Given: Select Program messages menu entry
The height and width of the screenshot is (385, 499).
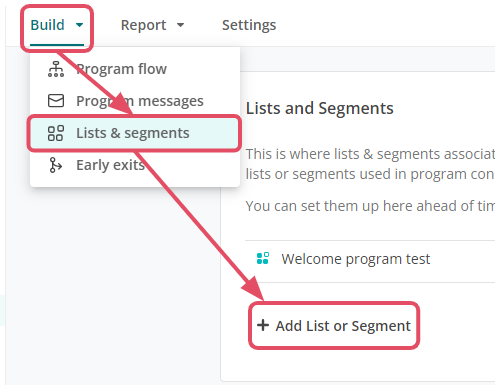Looking at the screenshot, I should [x=135, y=101].
